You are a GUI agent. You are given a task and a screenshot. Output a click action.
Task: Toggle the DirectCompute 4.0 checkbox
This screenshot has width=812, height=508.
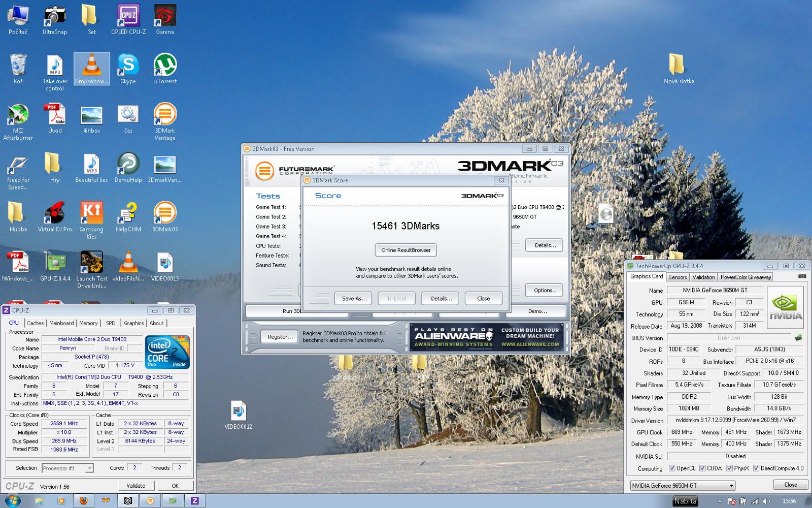pos(756,468)
